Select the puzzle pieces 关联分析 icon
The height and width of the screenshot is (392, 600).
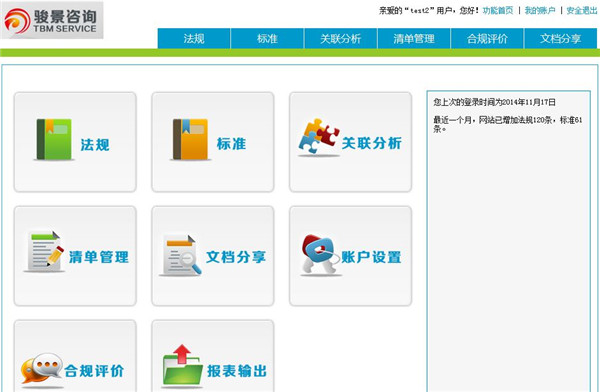click(319, 137)
